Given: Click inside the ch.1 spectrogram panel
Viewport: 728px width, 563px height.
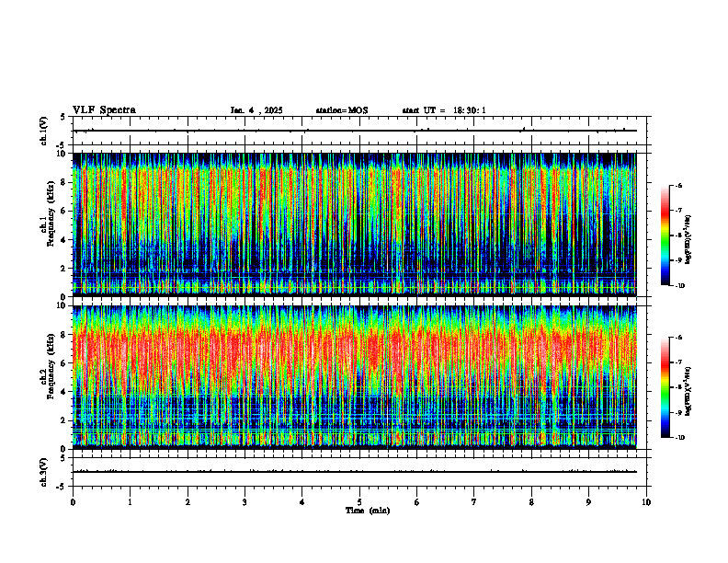Looking at the screenshot, I should (x=355, y=224).
